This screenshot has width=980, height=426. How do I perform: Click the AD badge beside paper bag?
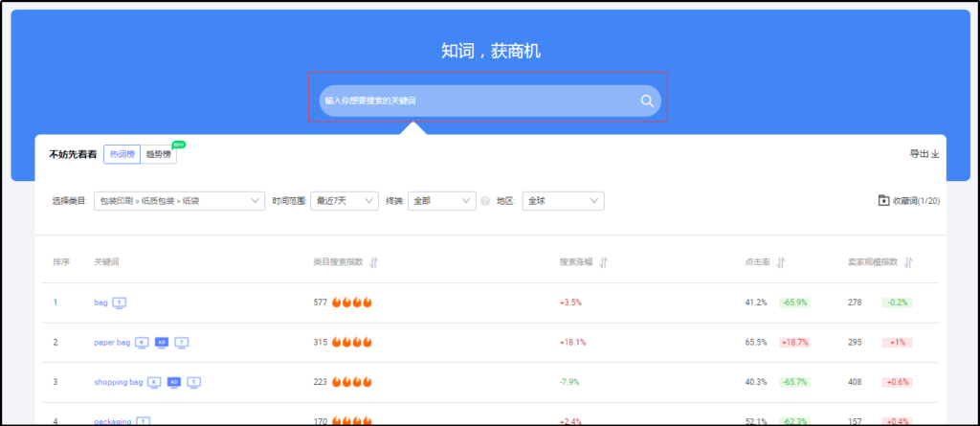(162, 343)
